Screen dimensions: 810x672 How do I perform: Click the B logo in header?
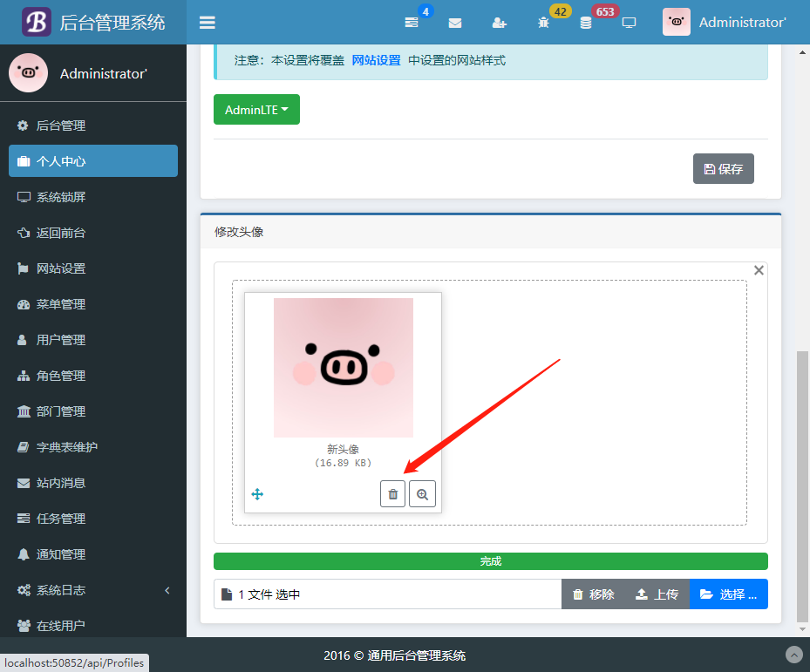pos(36,22)
